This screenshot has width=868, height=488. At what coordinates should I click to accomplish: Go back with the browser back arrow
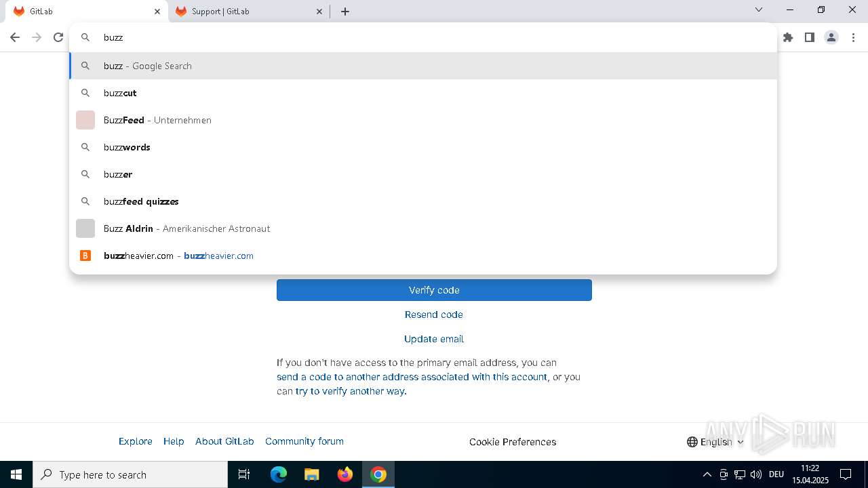[15, 37]
